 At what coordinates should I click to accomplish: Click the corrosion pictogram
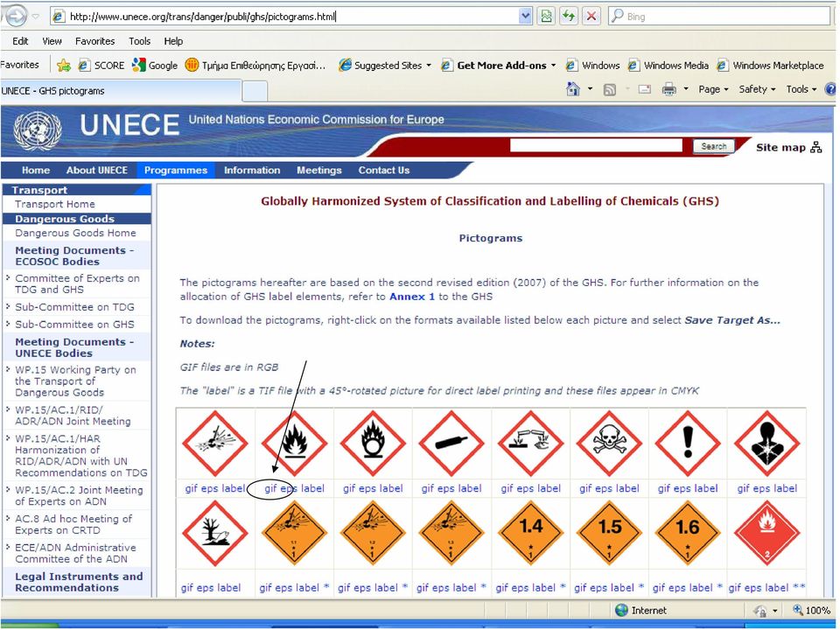coord(530,443)
